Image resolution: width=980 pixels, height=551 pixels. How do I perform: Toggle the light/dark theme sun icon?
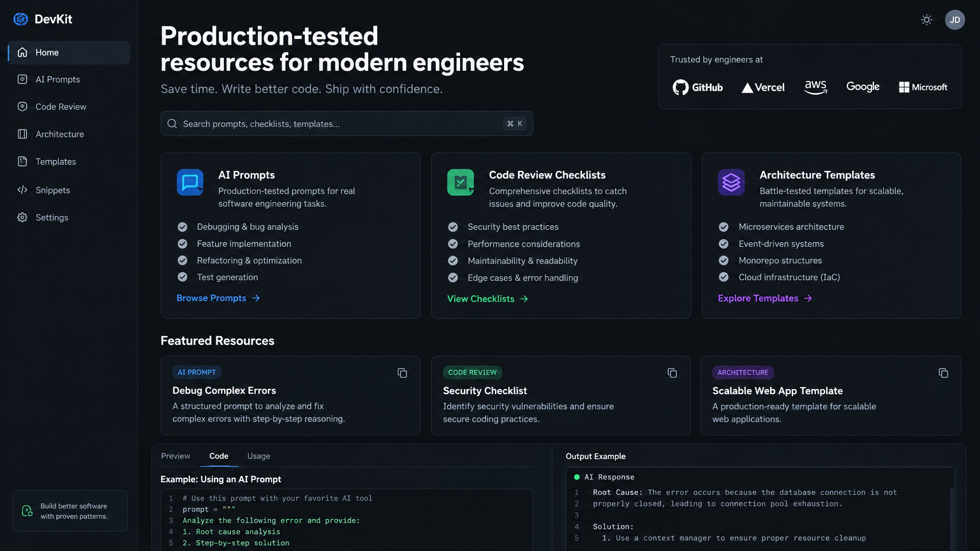click(x=926, y=20)
